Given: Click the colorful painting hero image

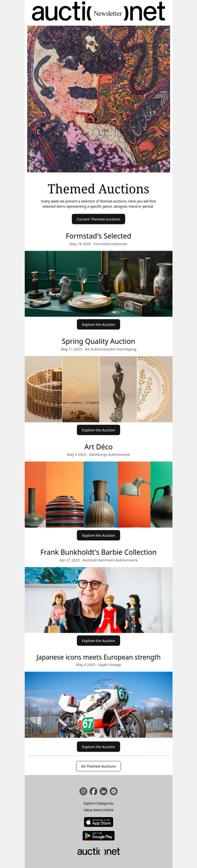Looking at the screenshot, I should click(98, 99).
